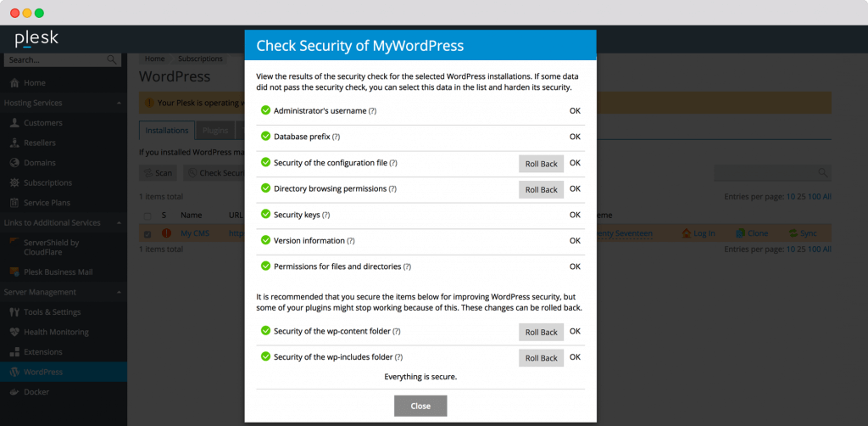Click the Customers person icon
This screenshot has width=868, height=426.
point(14,123)
